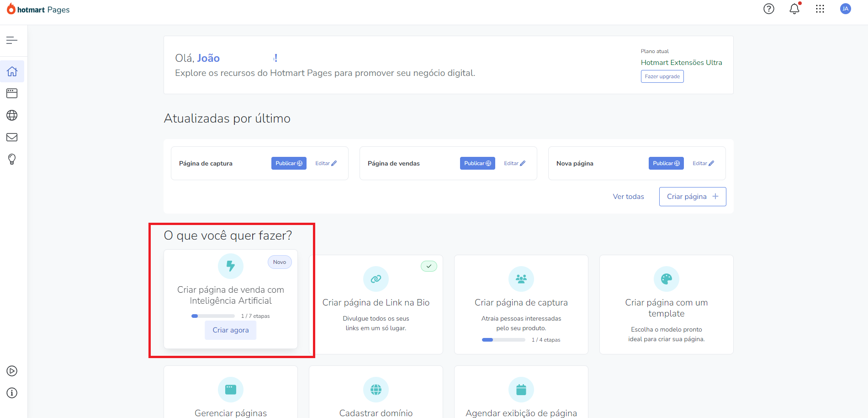Image resolution: width=868 pixels, height=418 pixels.
Task: Open the Ver todas link
Action: point(628,197)
